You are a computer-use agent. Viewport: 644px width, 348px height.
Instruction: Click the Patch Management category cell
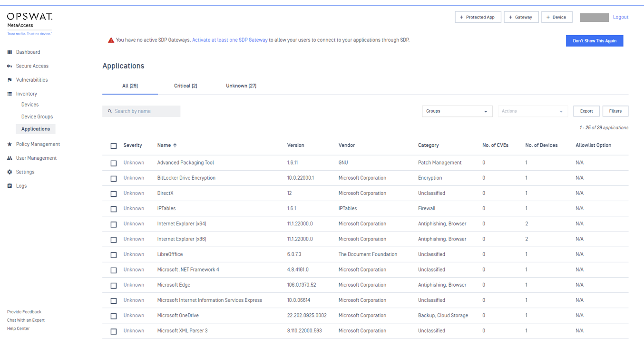click(x=440, y=163)
